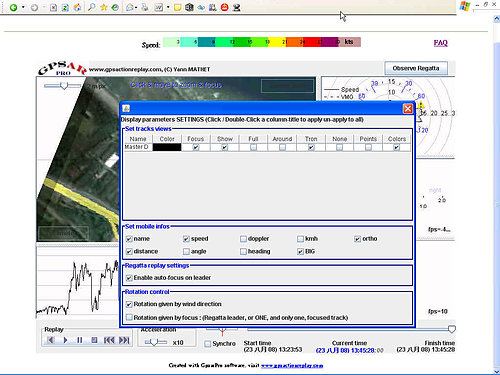Open the Back button history dropdown arrow
Viewport: 500px width, 375px height.
click(x=23, y=7)
